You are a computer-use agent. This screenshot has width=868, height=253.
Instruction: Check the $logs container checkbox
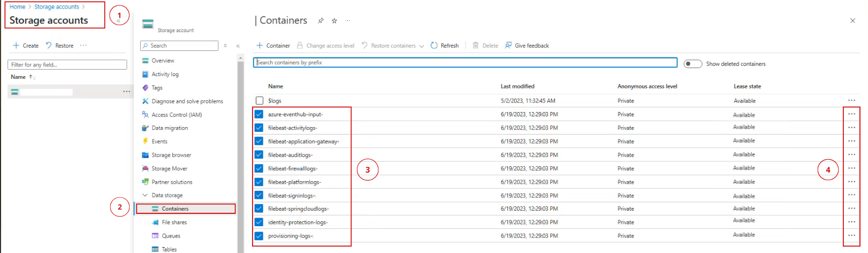260,101
